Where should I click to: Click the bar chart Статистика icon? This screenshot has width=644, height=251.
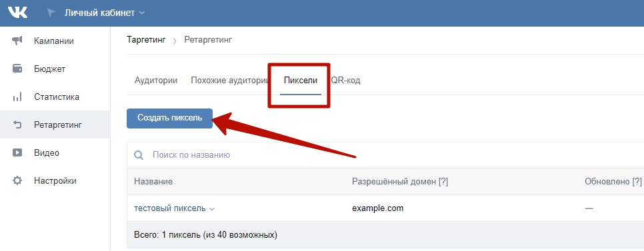coord(17,97)
